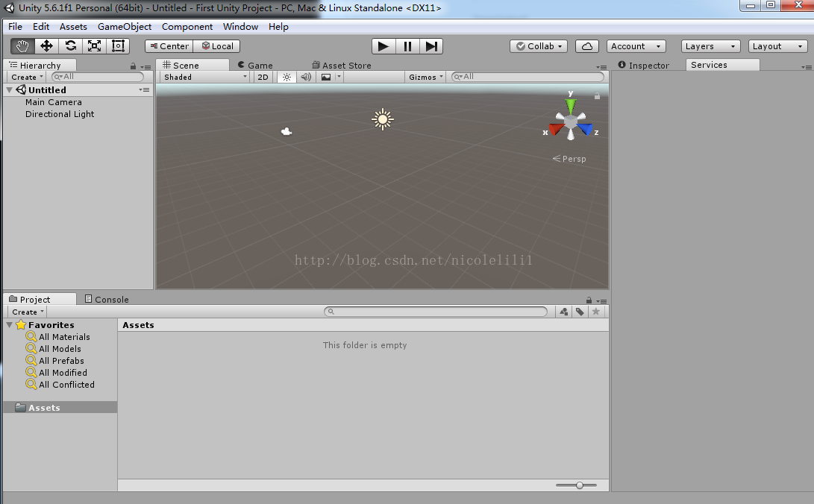Image resolution: width=814 pixels, height=504 pixels.
Task: Click Hierarchy search field
Action: [x=98, y=77]
